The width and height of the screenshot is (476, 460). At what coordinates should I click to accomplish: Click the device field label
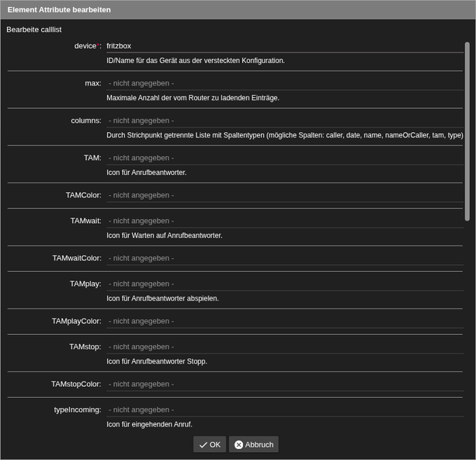click(x=88, y=46)
